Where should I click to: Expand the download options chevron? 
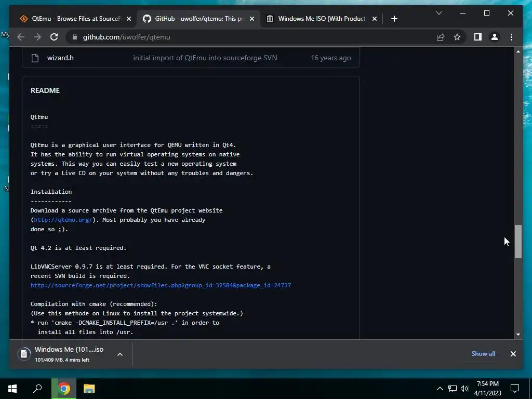pyautogui.click(x=120, y=354)
